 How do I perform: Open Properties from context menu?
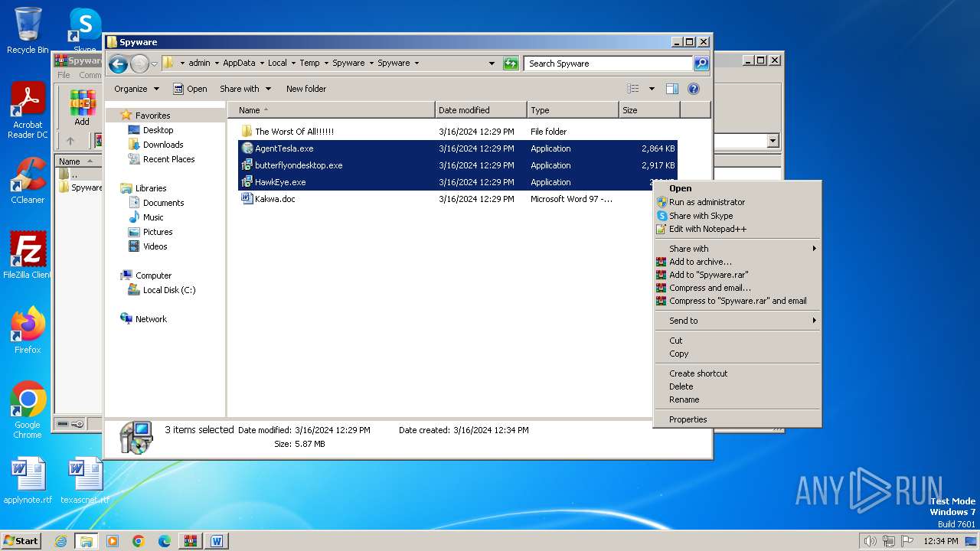[x=737, y=419]
